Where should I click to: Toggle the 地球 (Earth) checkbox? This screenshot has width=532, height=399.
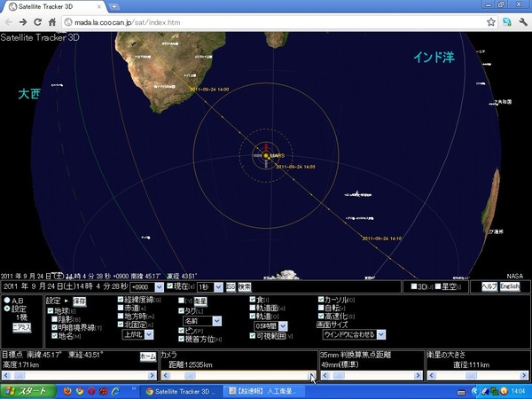[x=51, y=310]
